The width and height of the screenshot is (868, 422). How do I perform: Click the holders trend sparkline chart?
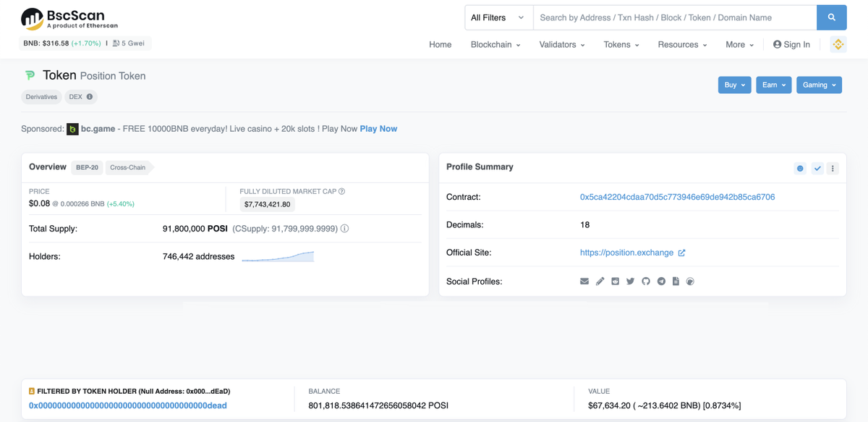278,256
